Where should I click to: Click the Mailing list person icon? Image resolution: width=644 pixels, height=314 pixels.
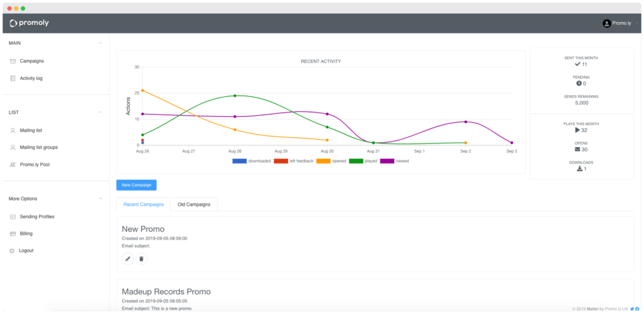coord(13,130)
